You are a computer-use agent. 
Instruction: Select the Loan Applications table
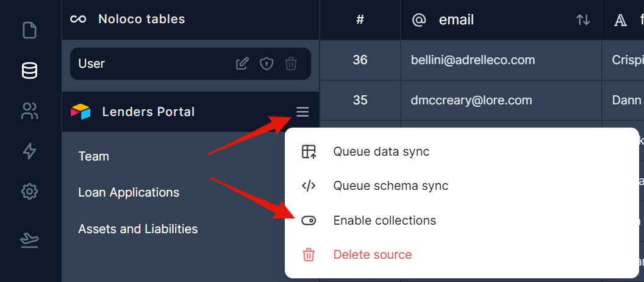tap(129, 193)
